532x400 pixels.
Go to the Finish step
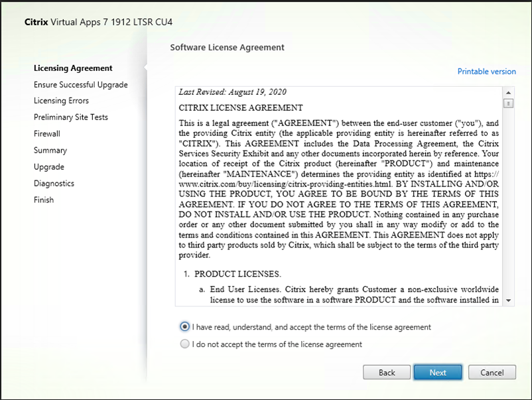pos(44,200)
